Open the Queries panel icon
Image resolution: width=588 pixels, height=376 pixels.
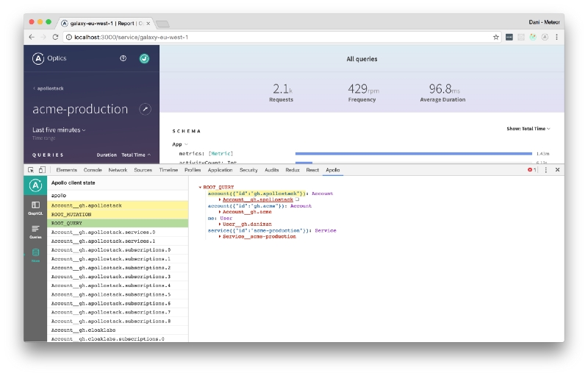pos(35,231)
